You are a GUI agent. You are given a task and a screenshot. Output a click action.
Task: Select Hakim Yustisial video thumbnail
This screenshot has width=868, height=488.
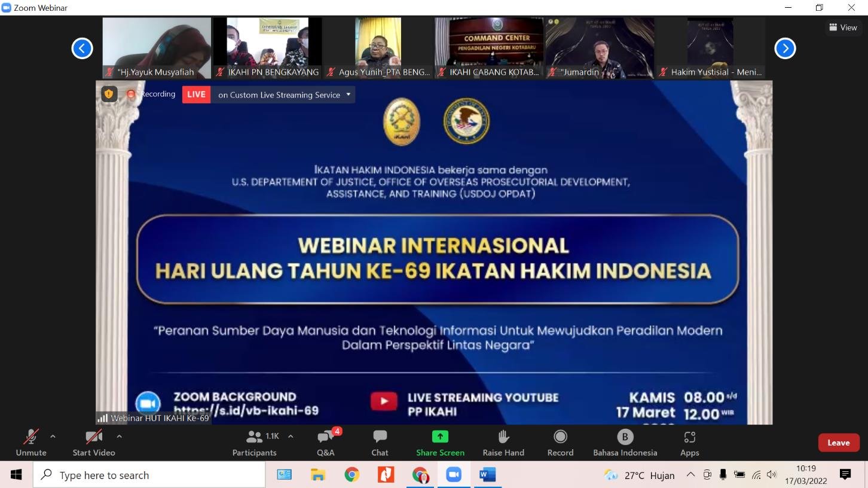point(710,48)
